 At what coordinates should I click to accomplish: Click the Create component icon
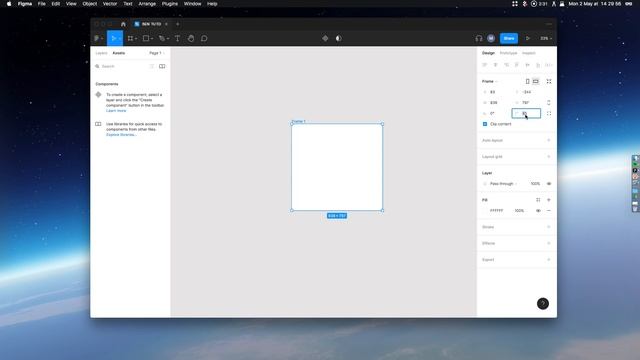pos(325,38)
